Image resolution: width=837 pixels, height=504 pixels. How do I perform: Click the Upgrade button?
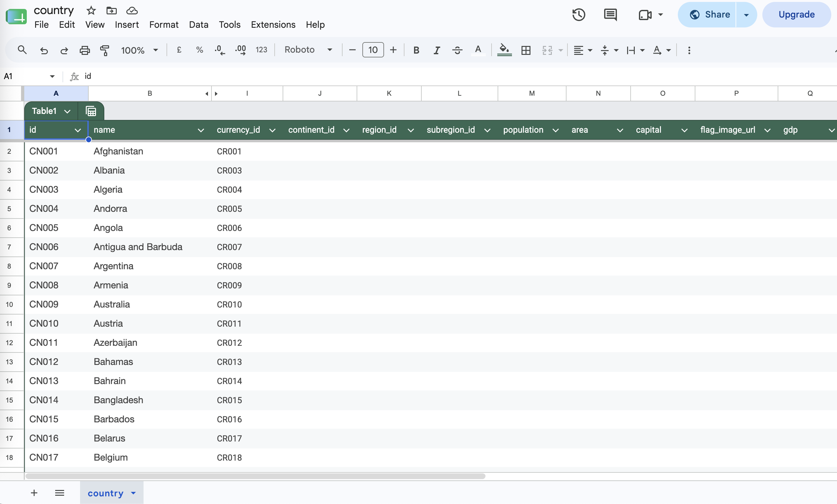[x=796, y=15]
